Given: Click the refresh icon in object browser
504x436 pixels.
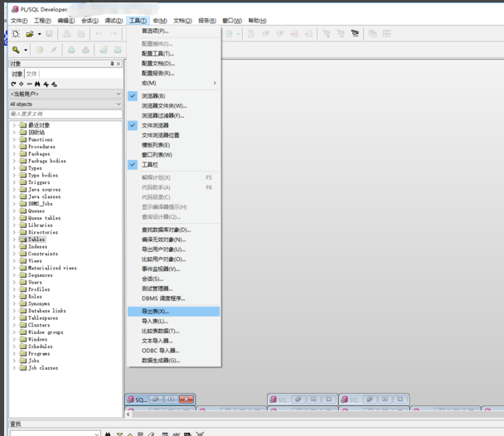Looking at the screenshot, I should pyautogui.click(x=13, y=84).
